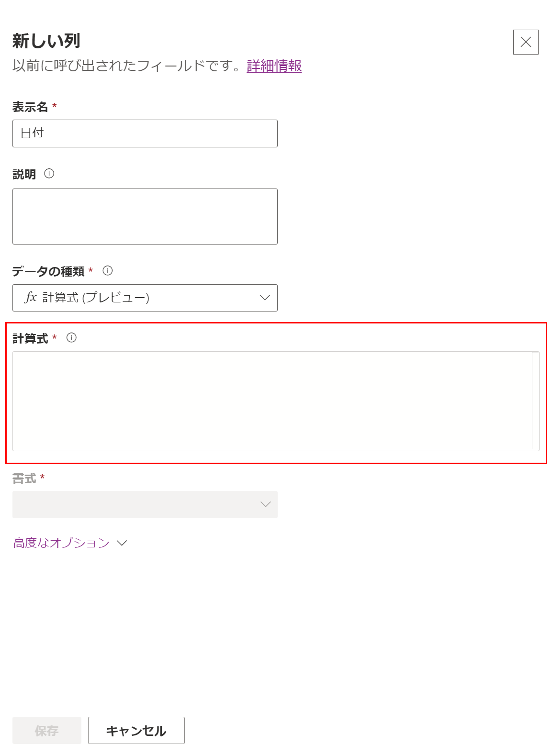The height and width of the screenshot is (756, 552).
Task: Click the chevron in the 書式 dropdown
Action: point(265,504)
